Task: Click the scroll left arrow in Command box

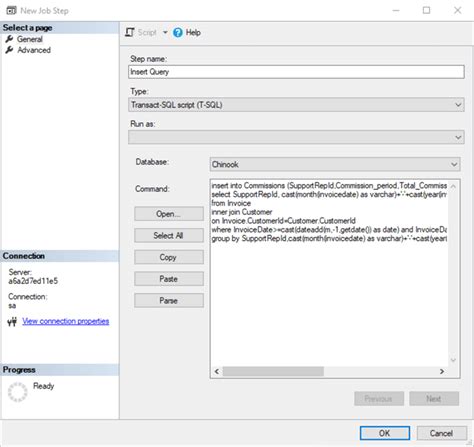Action: [x=217, y=371]
